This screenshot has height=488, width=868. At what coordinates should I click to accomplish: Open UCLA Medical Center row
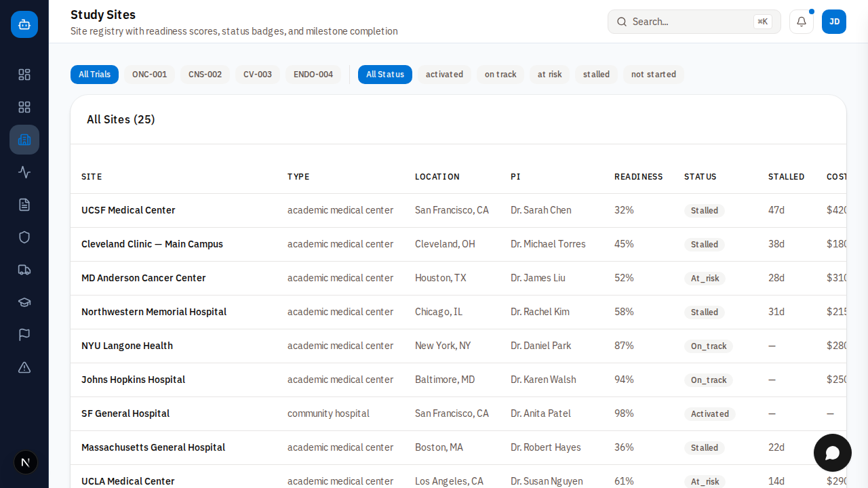[x=458, y=478]
